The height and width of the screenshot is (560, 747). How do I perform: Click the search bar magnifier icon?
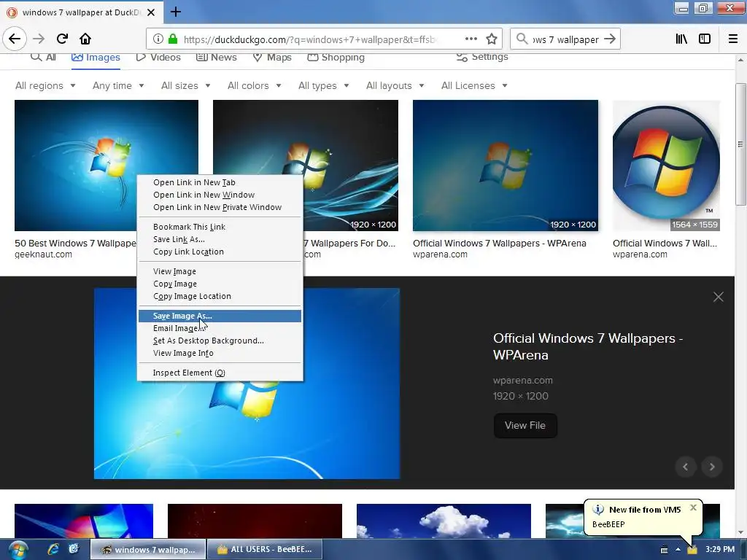(522, 39)
